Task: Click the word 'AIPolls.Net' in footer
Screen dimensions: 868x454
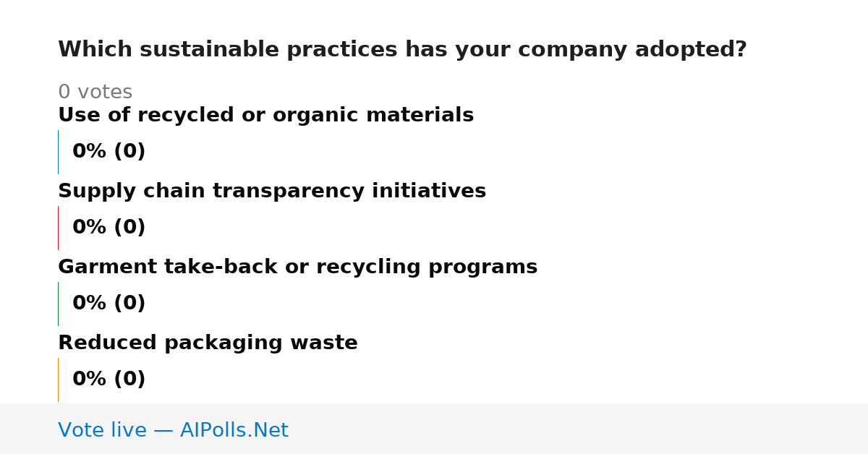Action: pyautogui.click(x=234, y=430)
